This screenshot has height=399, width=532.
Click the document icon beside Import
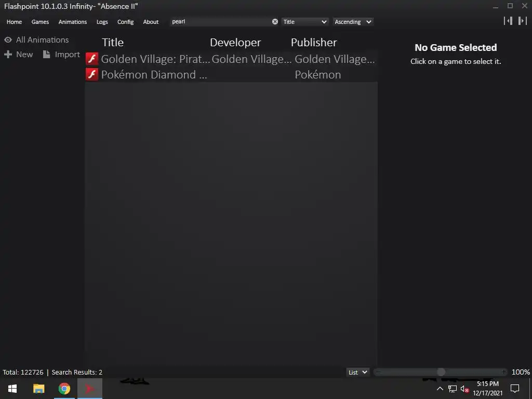pos(46,54)
